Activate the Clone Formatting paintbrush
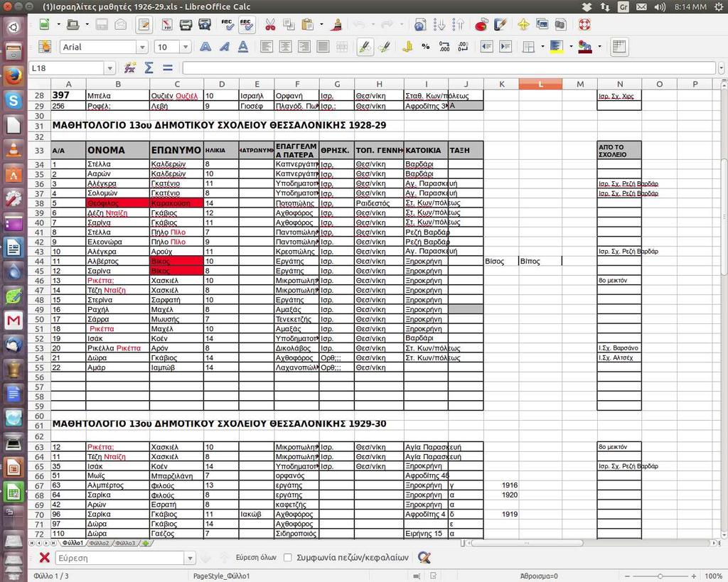Viewport: 728px width, 582px height. (x=337, y=24)
